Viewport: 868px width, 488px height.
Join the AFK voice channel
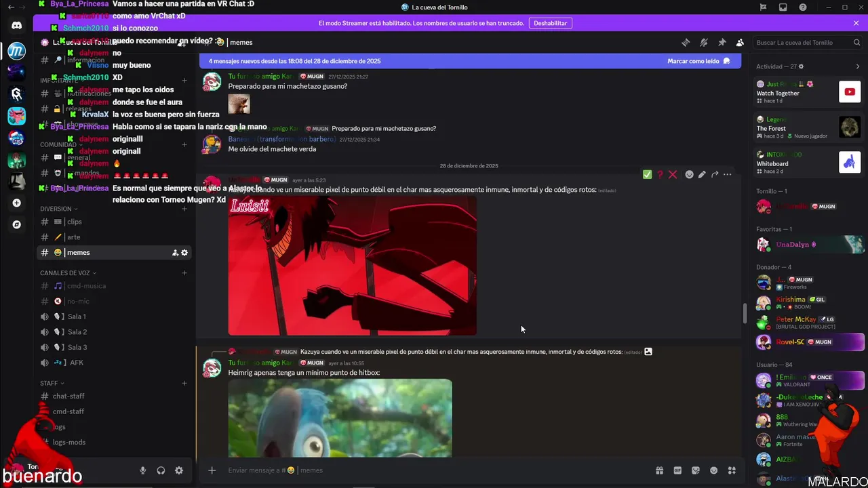pos(115,363)
